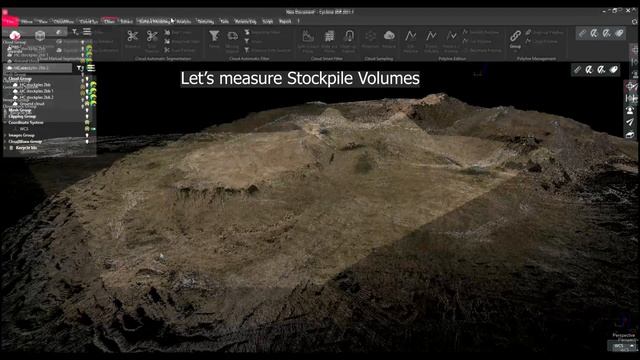Screen dimensions: 640x360
Task: Select the Ground cloud tree item
Action: (x=31, y=104)
